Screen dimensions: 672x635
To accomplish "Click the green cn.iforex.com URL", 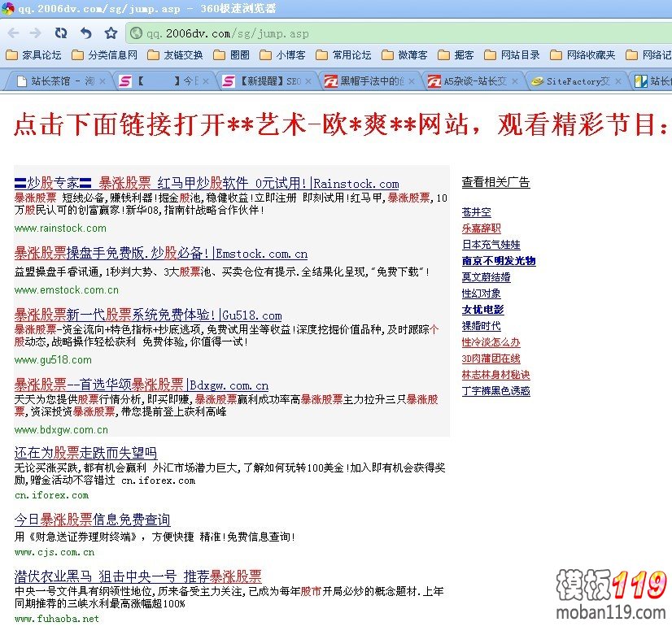I will (51, 495).
